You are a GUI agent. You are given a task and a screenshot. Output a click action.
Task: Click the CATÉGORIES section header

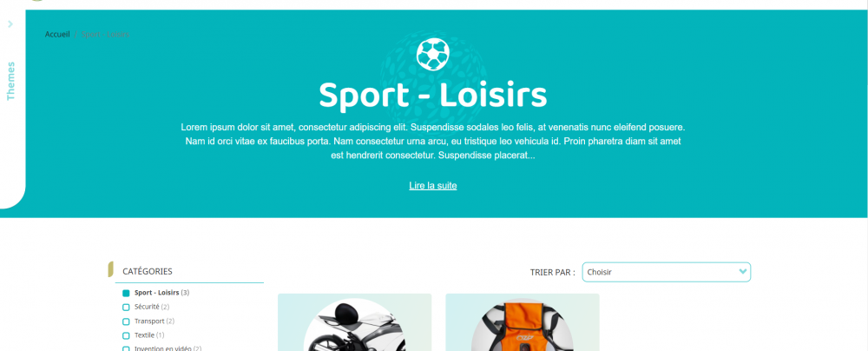[148, 272]
